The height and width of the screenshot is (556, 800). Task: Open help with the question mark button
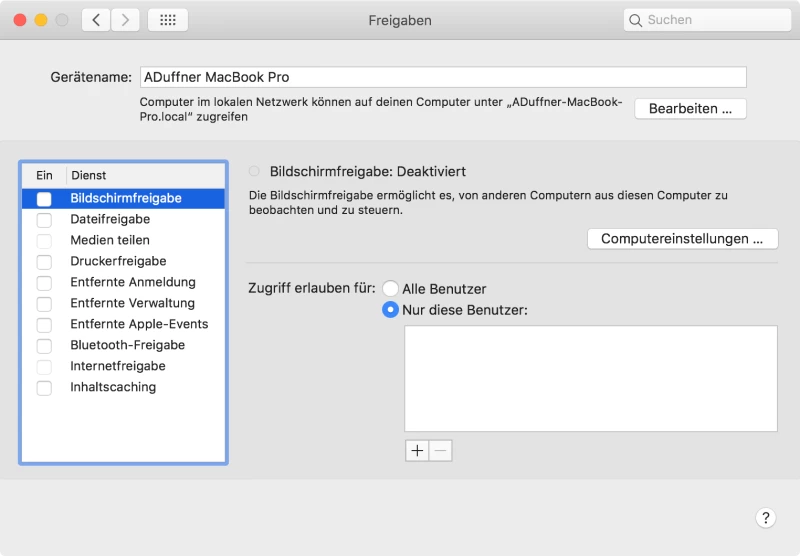tap(765, 518)
